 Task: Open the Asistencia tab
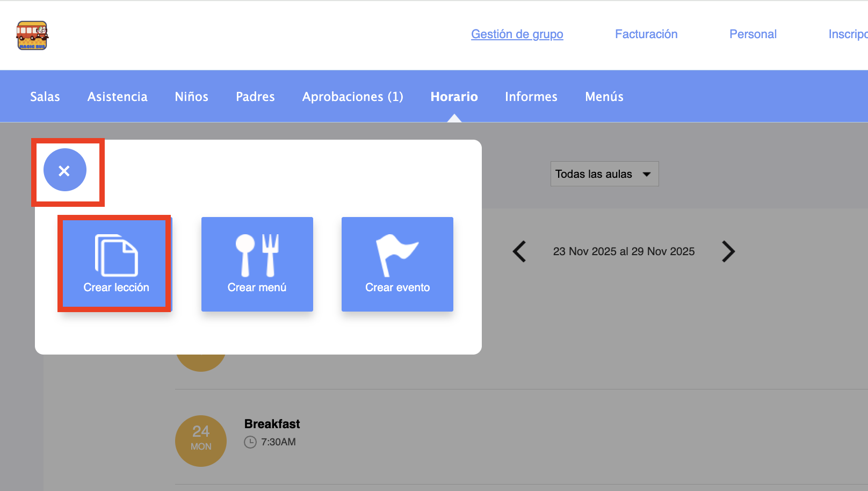pyautogui.click(x=118, y=97)
